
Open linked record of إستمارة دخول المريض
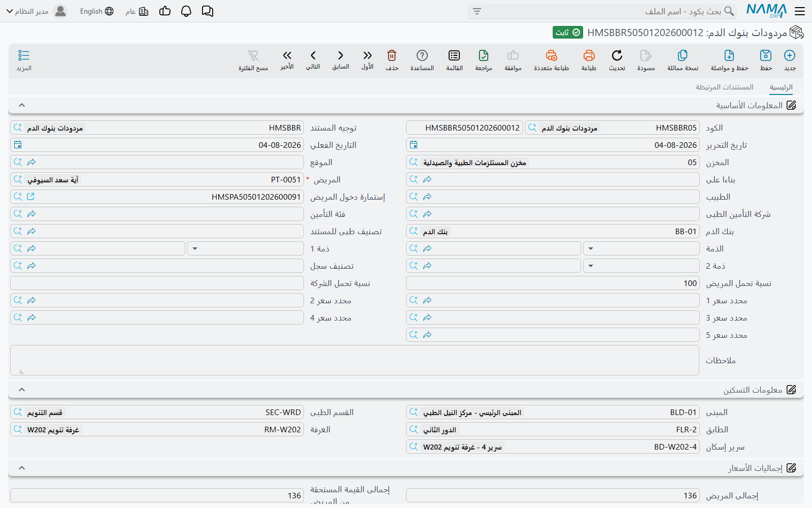coord(30,197)
